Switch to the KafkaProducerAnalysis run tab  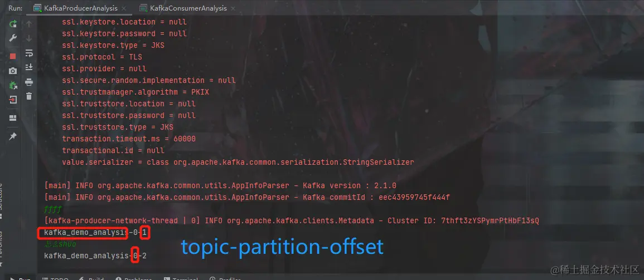tap(80, 8)
